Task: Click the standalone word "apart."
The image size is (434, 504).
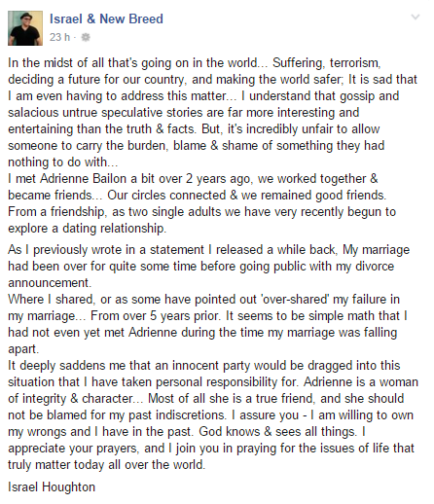Action: pyautogui.click(x=23, y=349)
